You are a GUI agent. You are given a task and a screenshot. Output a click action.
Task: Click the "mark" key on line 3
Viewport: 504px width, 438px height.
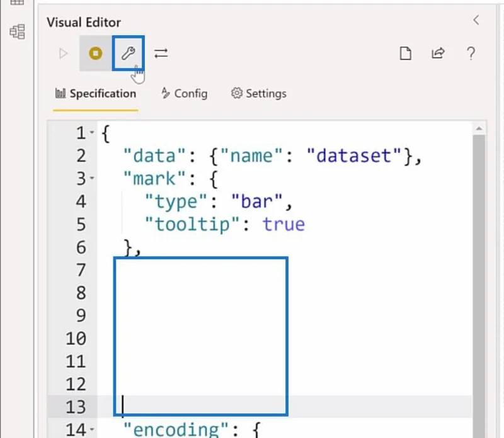pos(154,179)
